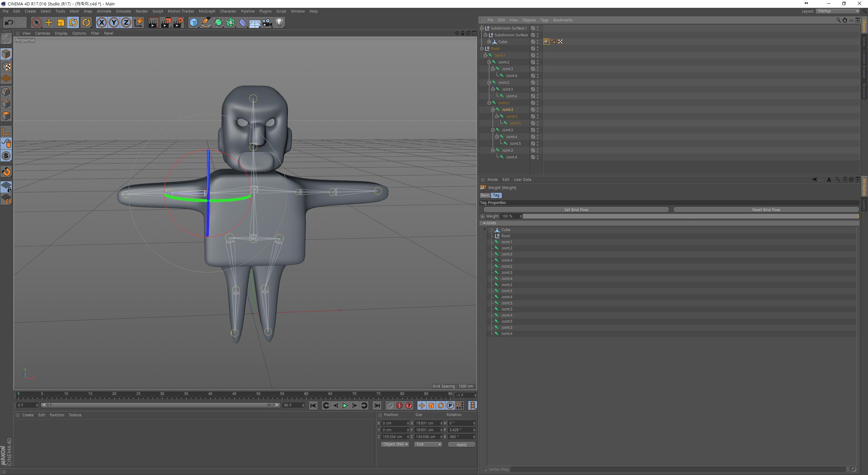Open the Simulate menu
868x475 pixels.
click(x=123, y=11)
